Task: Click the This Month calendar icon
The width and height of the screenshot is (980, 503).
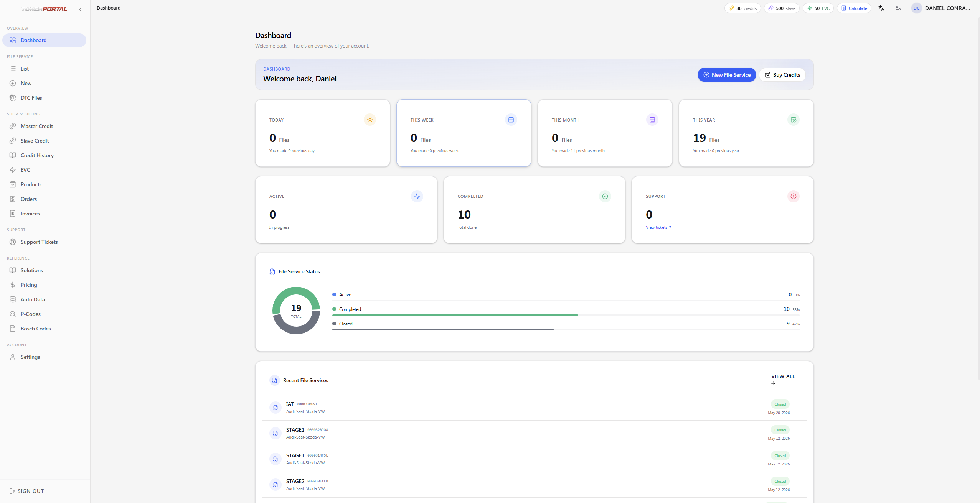Action: 652,120
